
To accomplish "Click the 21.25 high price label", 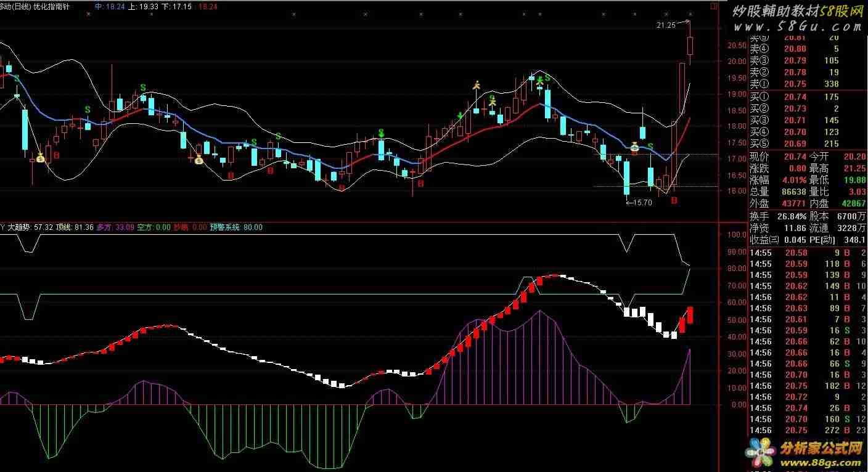I will click(x=666, y=25).
